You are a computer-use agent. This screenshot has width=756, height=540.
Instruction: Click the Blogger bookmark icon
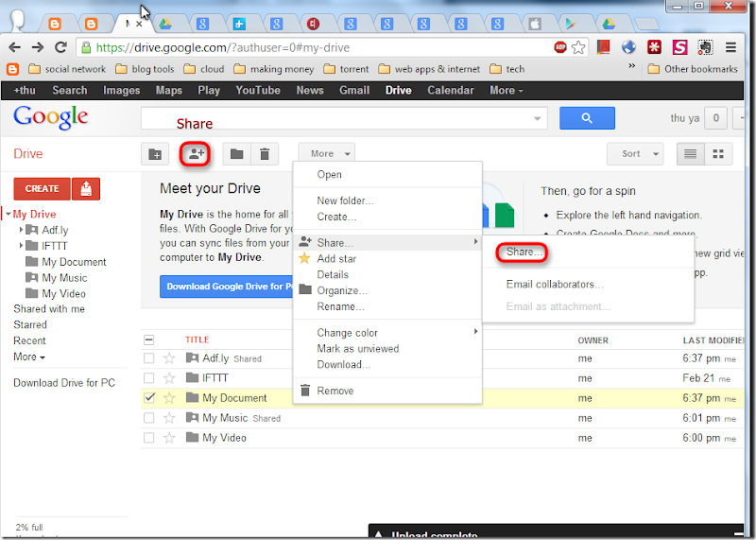tap(12, 69)
